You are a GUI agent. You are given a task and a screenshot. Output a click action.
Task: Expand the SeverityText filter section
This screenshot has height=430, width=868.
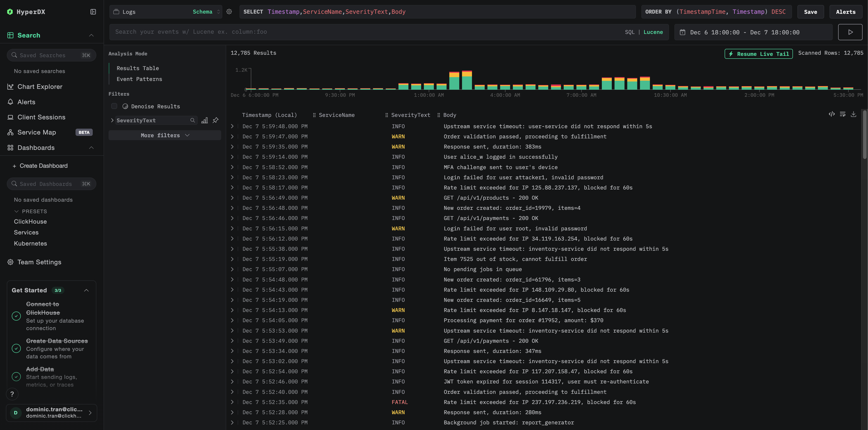pos(112,120)
